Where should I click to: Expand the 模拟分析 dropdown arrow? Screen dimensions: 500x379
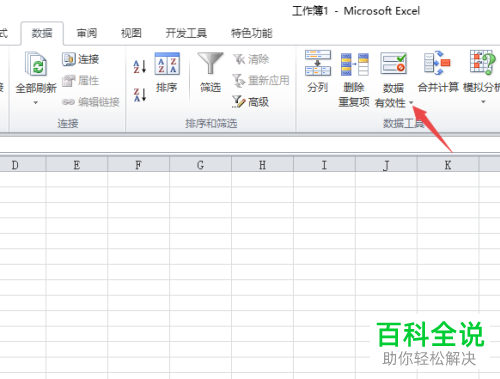483,102
